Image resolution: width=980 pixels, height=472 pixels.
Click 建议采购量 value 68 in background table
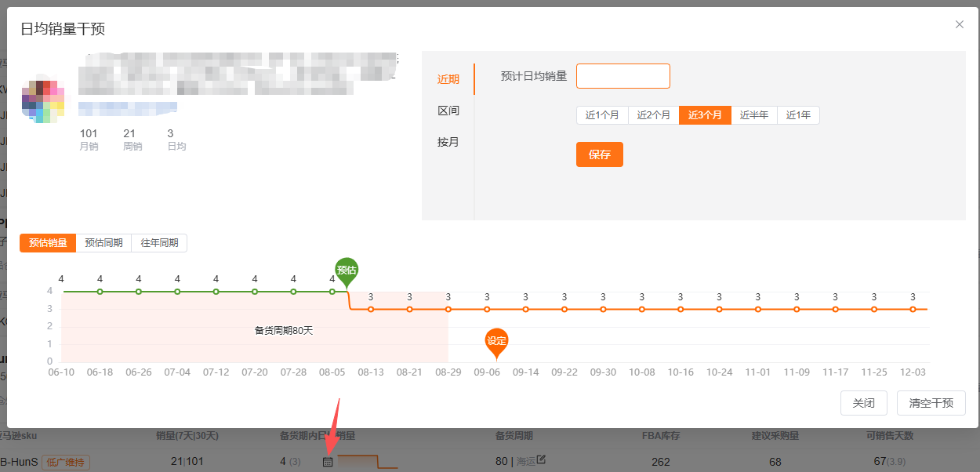point(775,462)
